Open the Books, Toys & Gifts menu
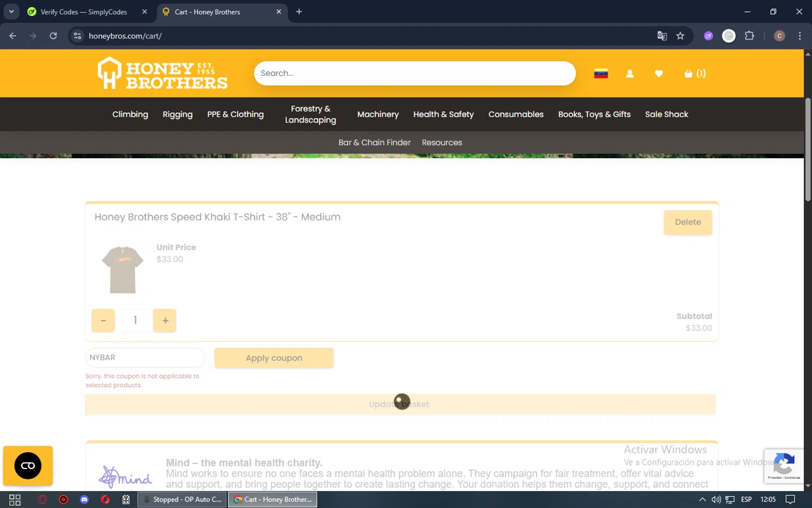Screen dimensions: 812x508 pos(594,114)
